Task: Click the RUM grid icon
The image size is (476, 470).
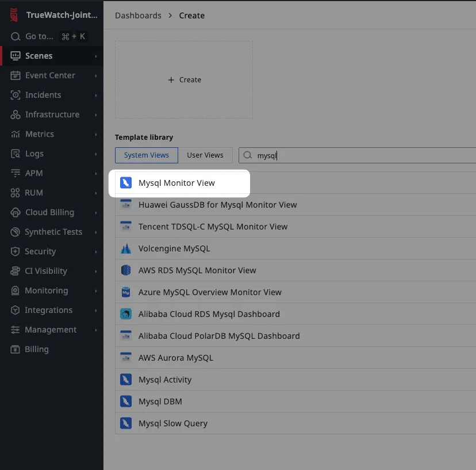Action: (x=15, y=193)
